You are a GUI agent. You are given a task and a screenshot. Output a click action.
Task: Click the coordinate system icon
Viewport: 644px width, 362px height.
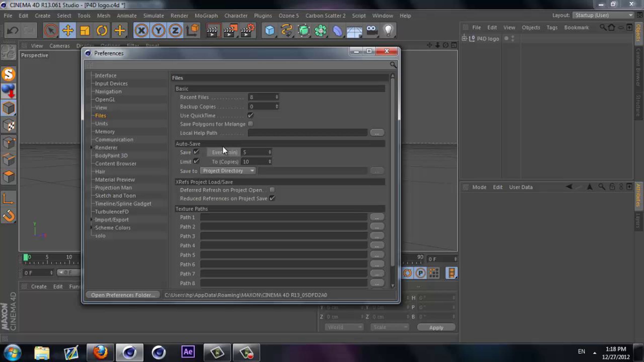click(x=193, y=30)
